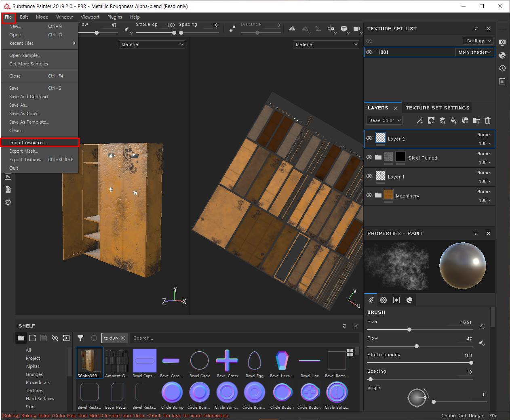Click the perspective cube view icon
Screen dimensions: 510x420
(344, 29)
